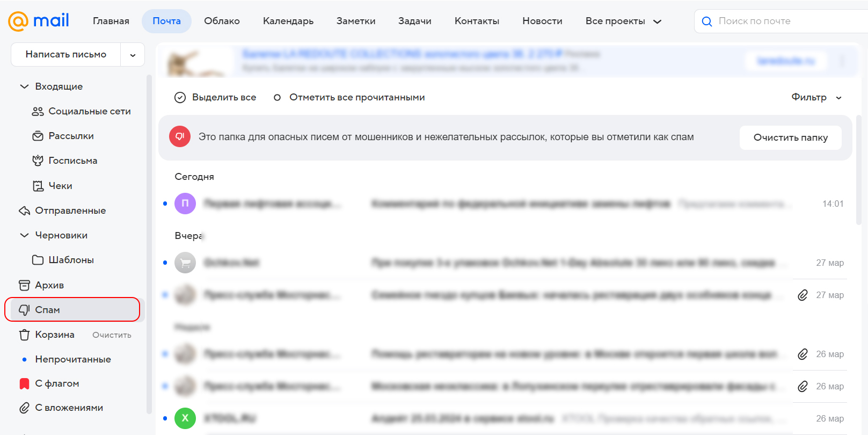Open the Архив folder

pos(49,285)
